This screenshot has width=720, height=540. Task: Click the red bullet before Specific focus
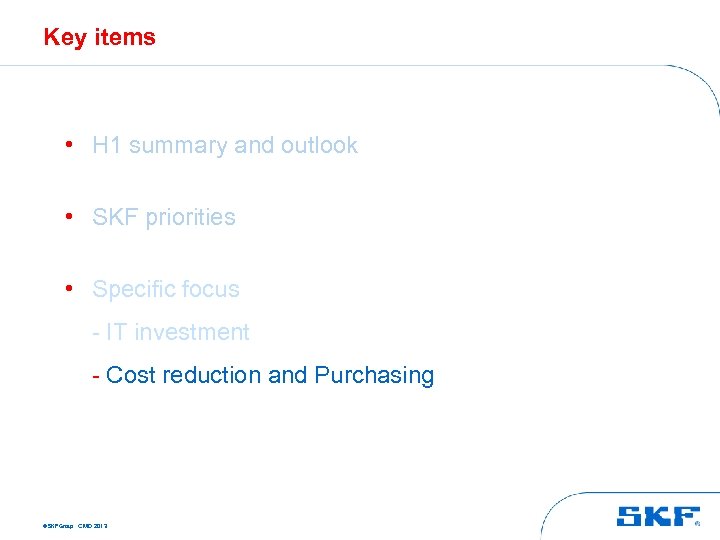pyautogui.click(x=66, y=288)
